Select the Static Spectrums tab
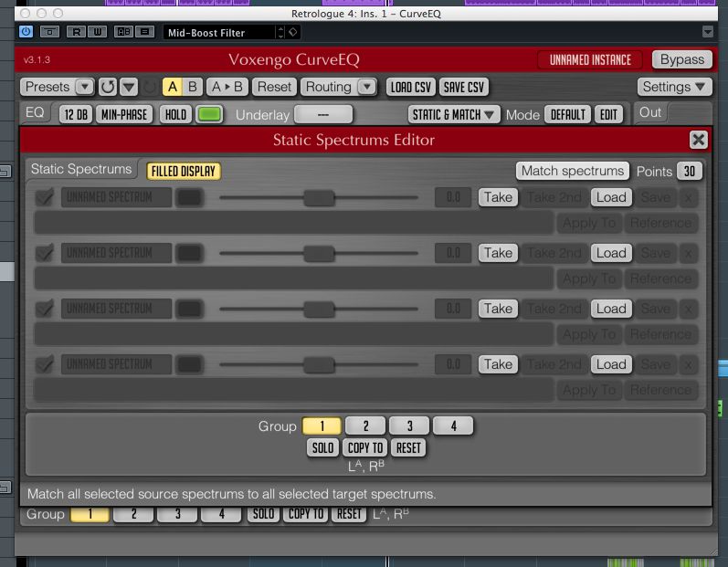728x567 pixels. [x=81, y=169]
